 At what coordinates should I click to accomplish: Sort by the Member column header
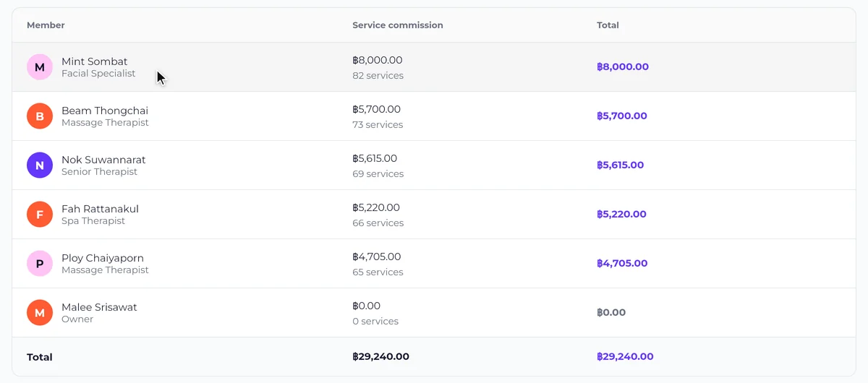[x=46, y=25]
